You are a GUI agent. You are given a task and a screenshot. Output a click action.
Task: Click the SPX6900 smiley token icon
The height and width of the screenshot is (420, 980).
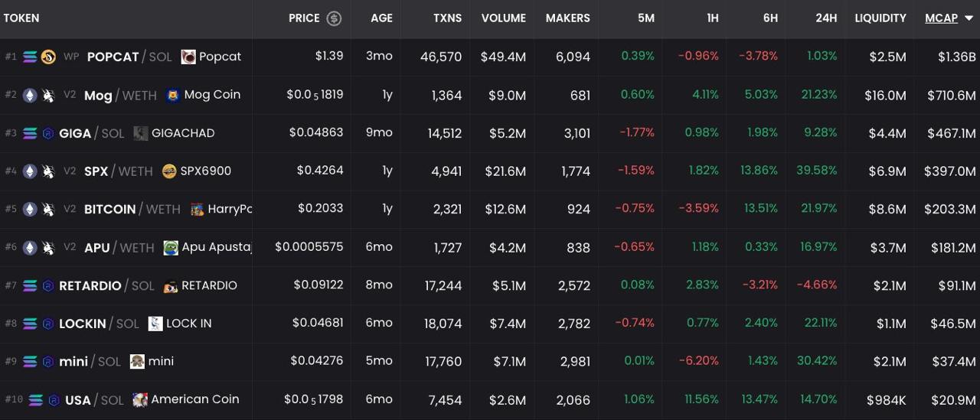[x=169, y=171]
